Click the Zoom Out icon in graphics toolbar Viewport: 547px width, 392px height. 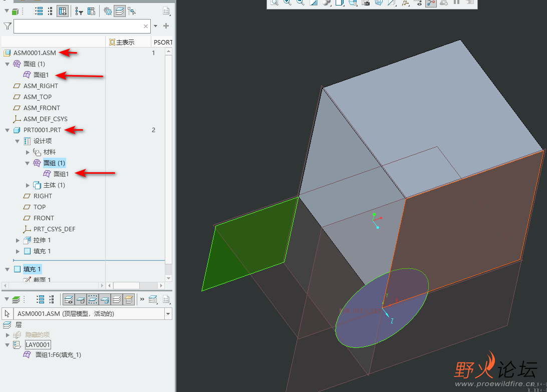click(x=301, y=3)
